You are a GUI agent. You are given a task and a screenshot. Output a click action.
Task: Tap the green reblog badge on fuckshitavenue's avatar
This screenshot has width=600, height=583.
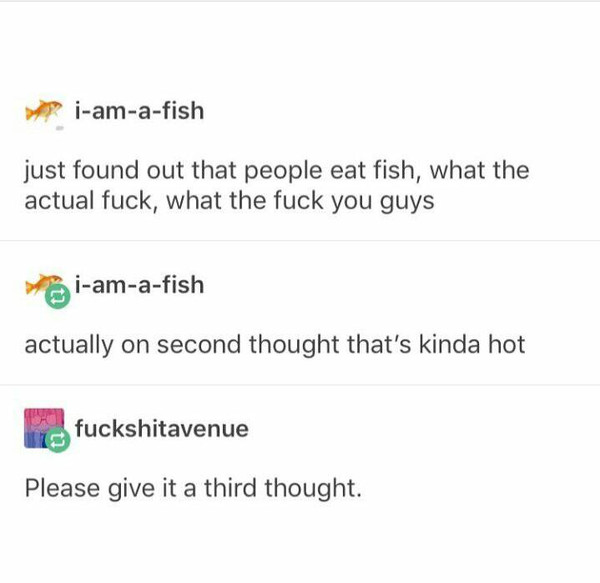click(58, 440)
